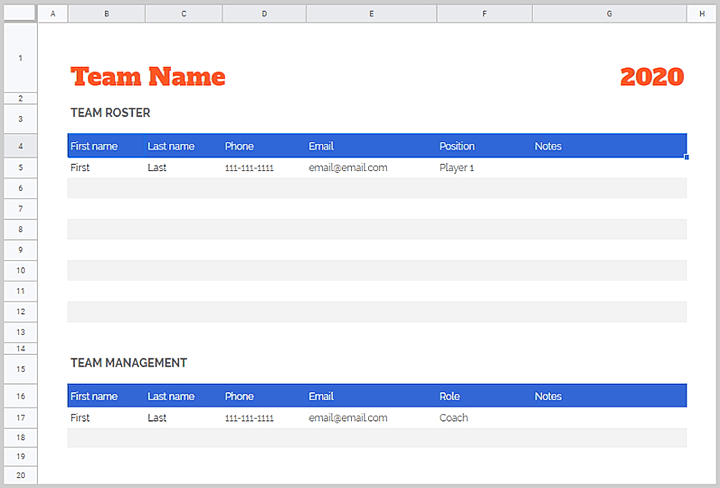Click management email@email.com cell
The image size is (720, 488).
pyautogui.click(x=348, y=418)
